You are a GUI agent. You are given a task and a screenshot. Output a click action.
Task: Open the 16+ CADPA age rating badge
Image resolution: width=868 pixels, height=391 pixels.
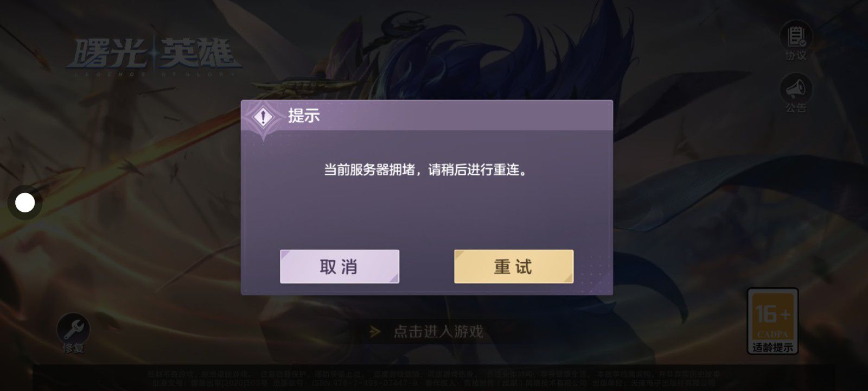(773, 320)
